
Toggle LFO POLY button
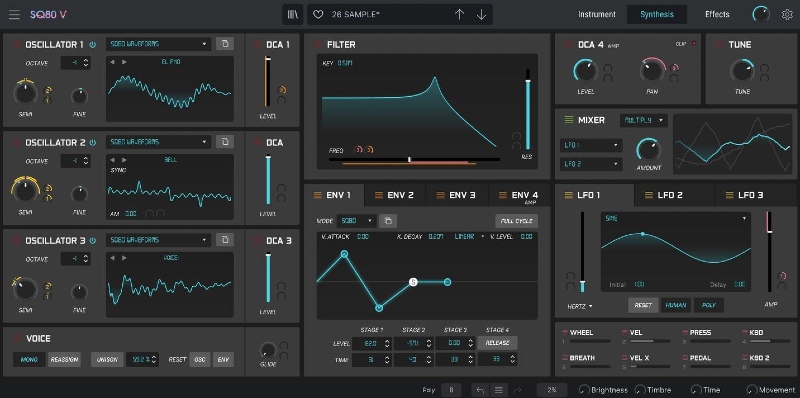click(709, 305)
